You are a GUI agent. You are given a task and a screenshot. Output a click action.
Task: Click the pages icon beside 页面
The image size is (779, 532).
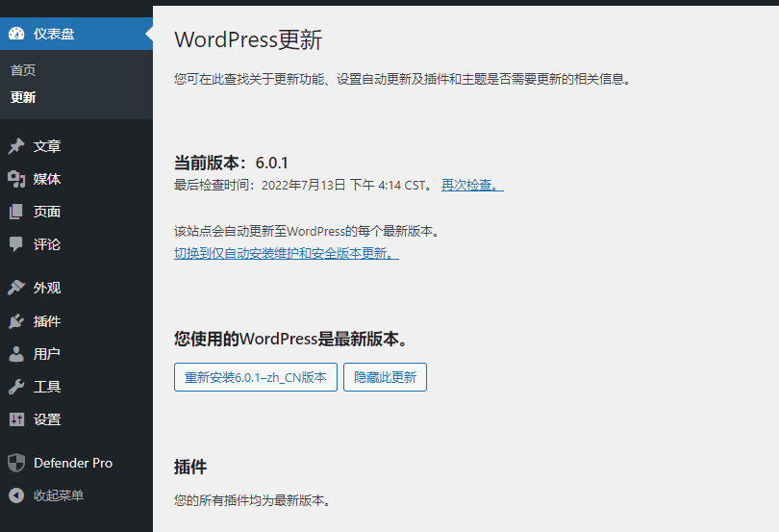[16, 212]
